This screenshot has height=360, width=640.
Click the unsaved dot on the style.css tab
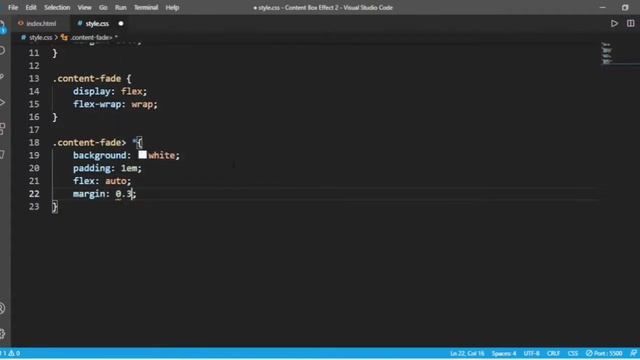coord(121,24)
